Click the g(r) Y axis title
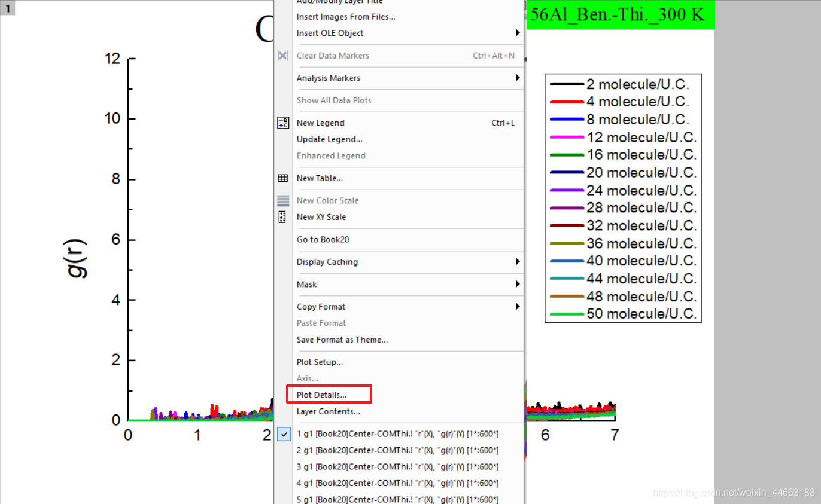The height and width of the screenshot is (504, 821). 77,258
